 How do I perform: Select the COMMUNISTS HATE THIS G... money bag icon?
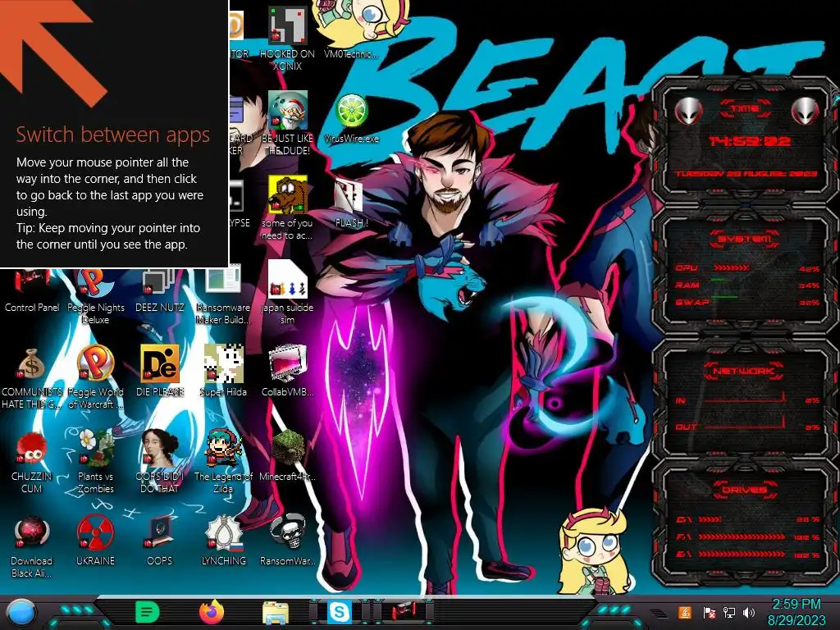click(32, 364)
